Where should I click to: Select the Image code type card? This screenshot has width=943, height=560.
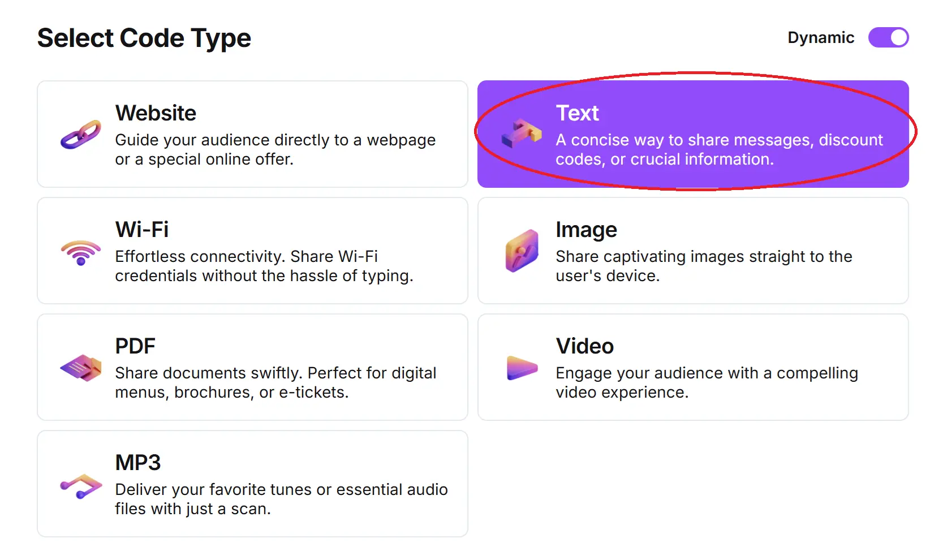(693, 251)
